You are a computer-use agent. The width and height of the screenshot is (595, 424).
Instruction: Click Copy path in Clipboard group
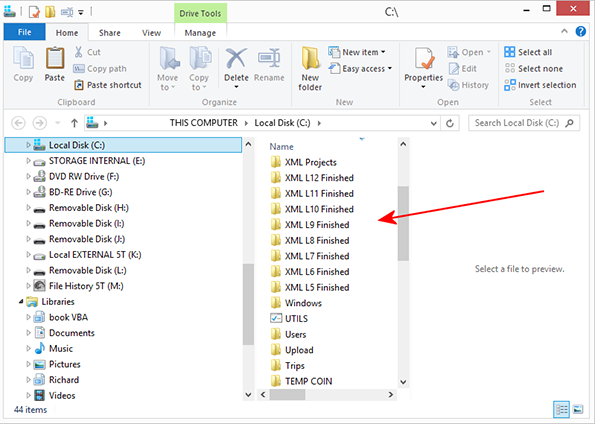point(100,69)
